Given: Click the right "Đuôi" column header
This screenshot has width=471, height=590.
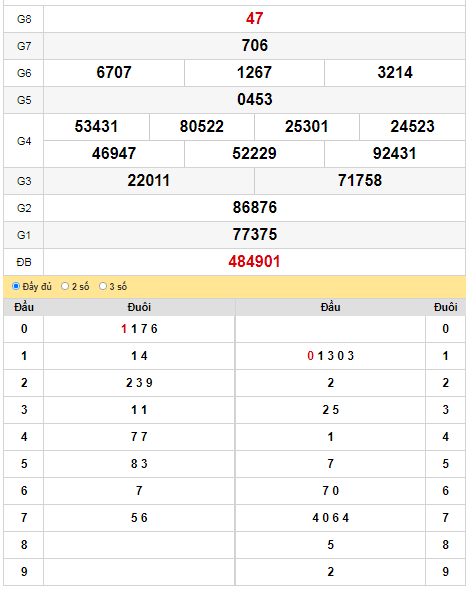Looking at the screenshot, I should point(446,307).
